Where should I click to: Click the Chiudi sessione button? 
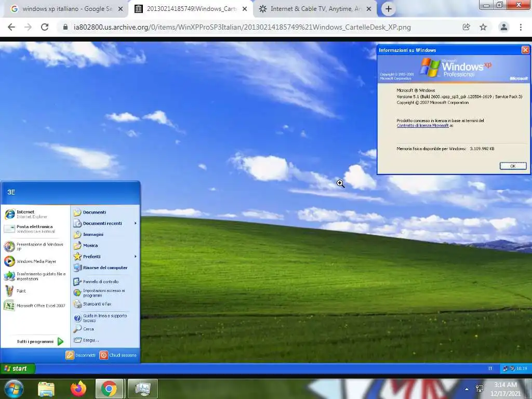(118, 355)
